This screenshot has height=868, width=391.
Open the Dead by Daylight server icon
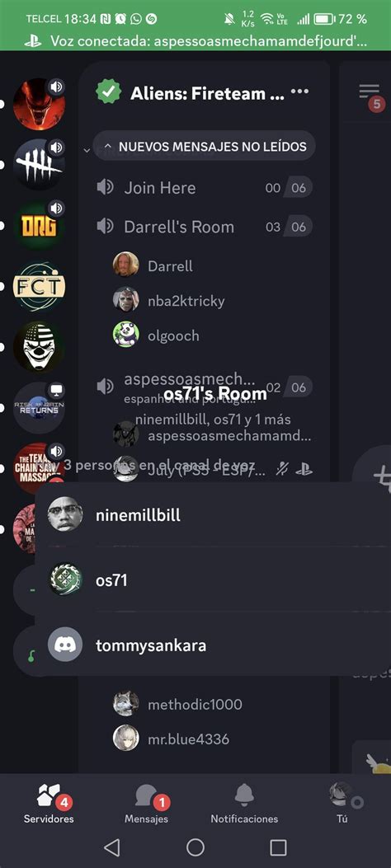coord(39,164)
